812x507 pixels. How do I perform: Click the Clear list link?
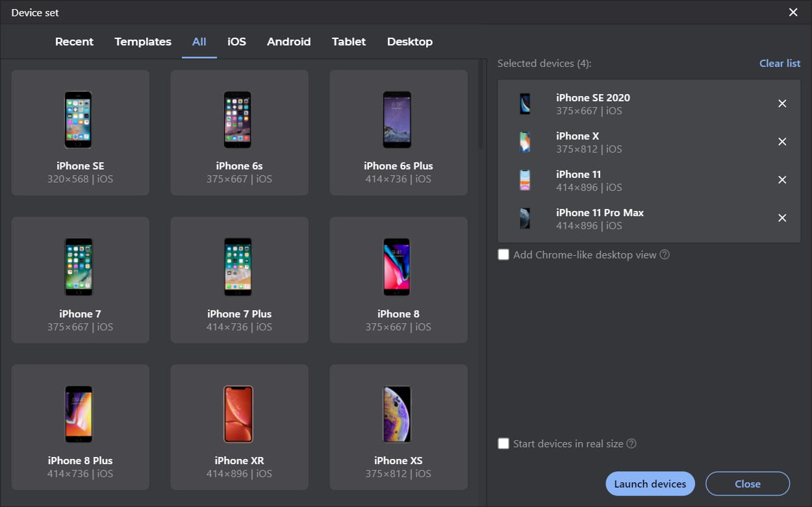pyautogui.click(x=780, y=64)
